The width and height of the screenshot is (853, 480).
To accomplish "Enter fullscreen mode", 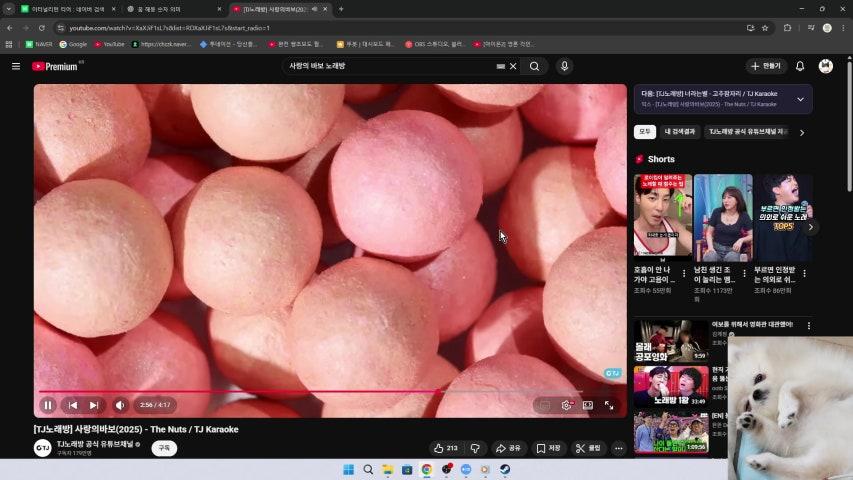I will point(609,405).
